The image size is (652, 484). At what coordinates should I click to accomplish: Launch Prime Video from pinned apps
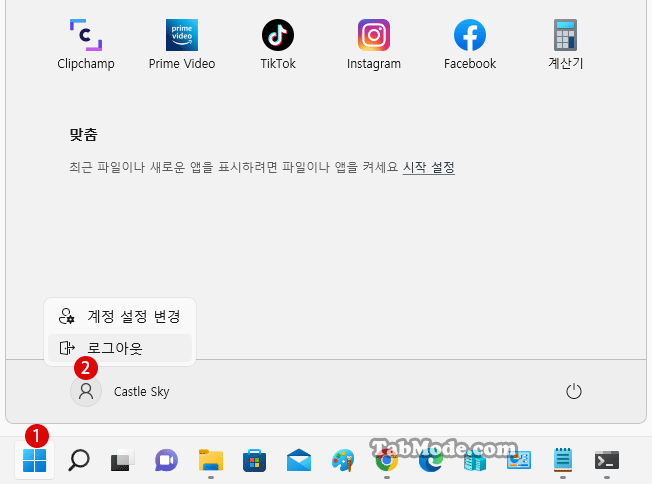click(x=182, y=44)
